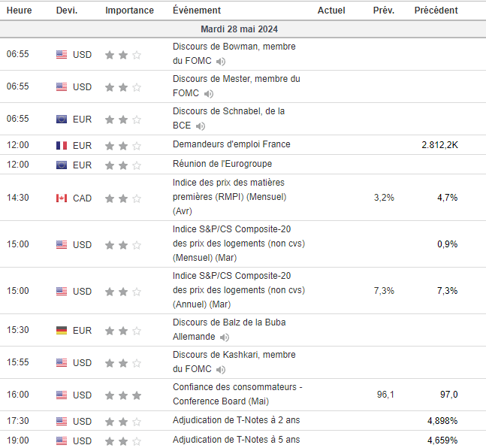Click the importance stars for Confiance des consommateurs
486x448 pixels.
coord(123,395)
